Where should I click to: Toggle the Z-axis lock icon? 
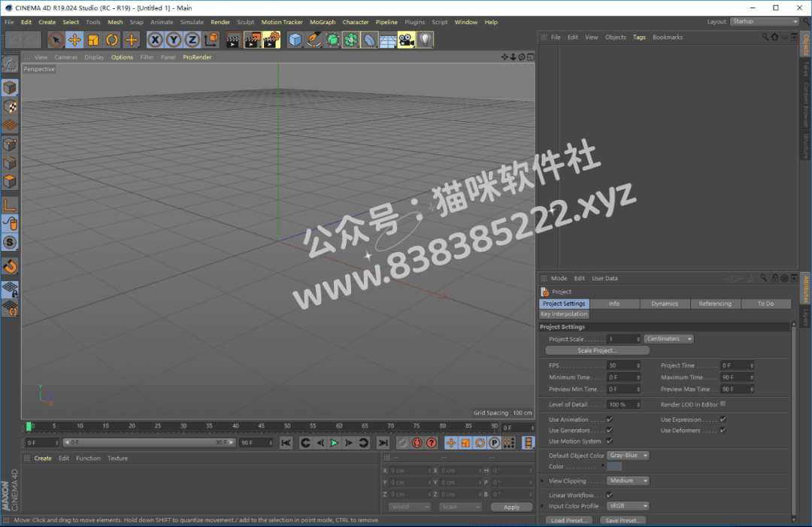coord(192,40)
